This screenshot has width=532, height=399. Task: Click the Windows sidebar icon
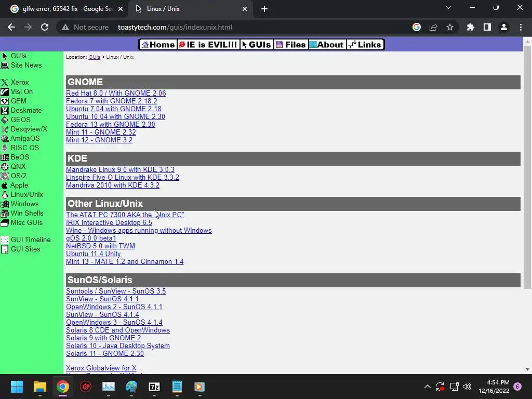[x=4, y=204]
